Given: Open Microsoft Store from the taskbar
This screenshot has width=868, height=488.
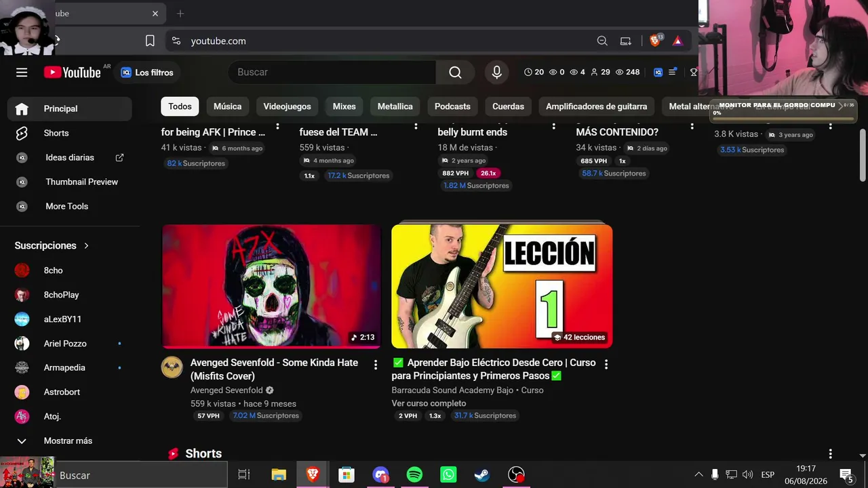Looking at the screenshot, I should tap(347, 474).
